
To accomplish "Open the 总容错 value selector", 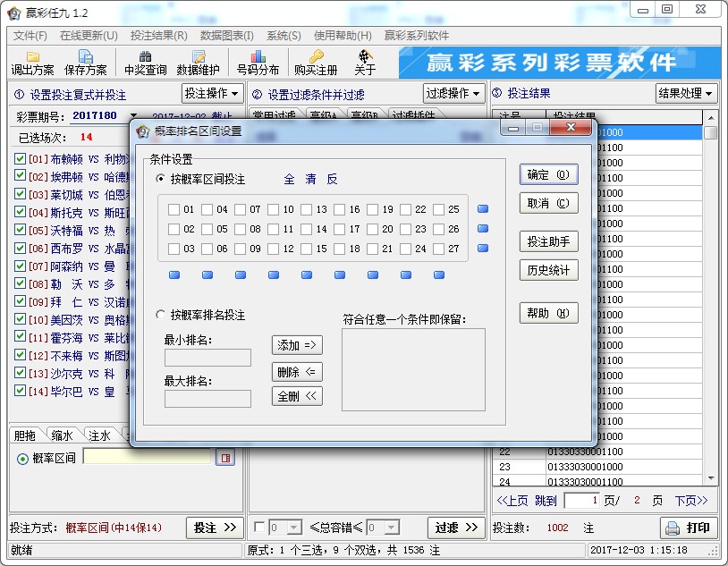I will tap(285, 528).
